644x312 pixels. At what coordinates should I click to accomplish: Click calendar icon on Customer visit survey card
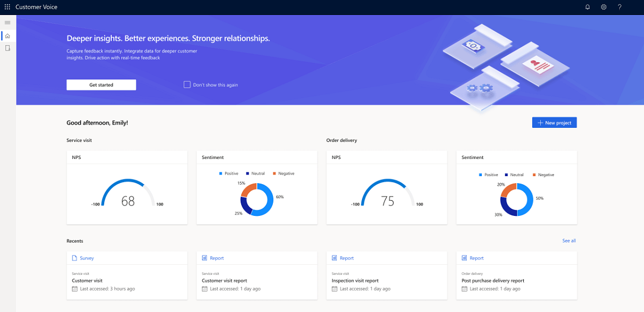[x=75, y=289]
